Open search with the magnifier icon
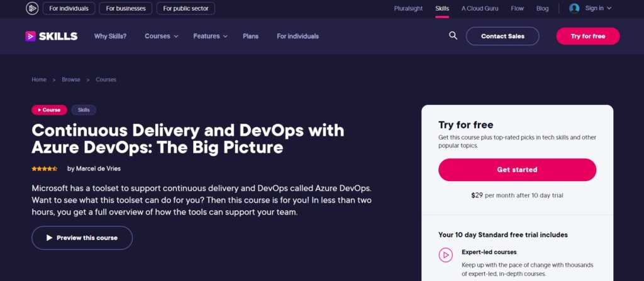 click(x=453, y=36)
